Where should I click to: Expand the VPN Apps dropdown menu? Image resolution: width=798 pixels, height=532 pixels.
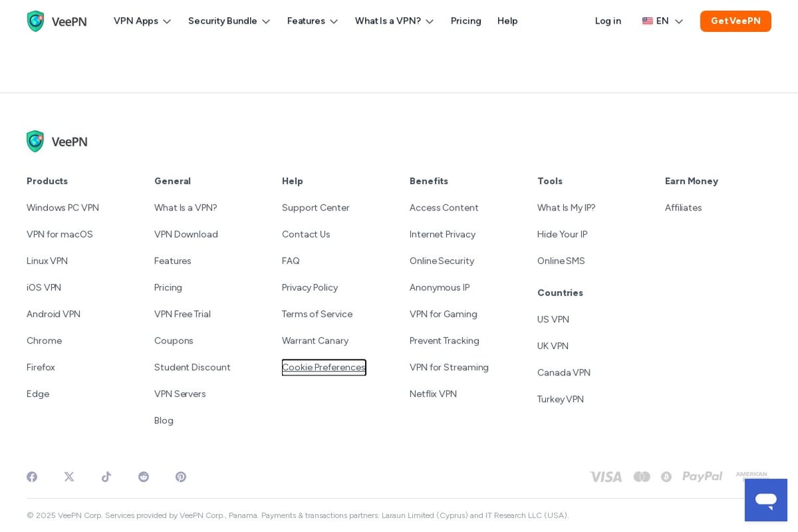pyautogui.click(x=142, y=21)
